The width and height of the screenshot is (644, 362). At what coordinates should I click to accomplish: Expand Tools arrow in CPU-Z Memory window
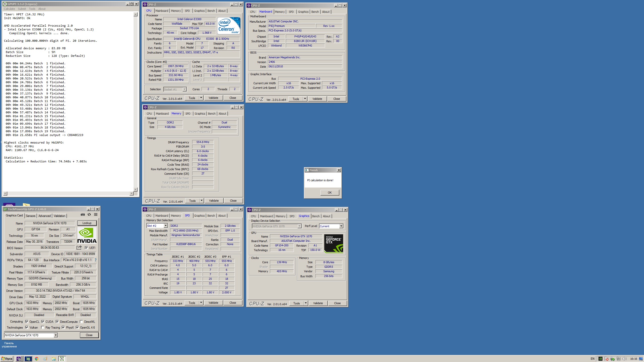coord(202,201)
